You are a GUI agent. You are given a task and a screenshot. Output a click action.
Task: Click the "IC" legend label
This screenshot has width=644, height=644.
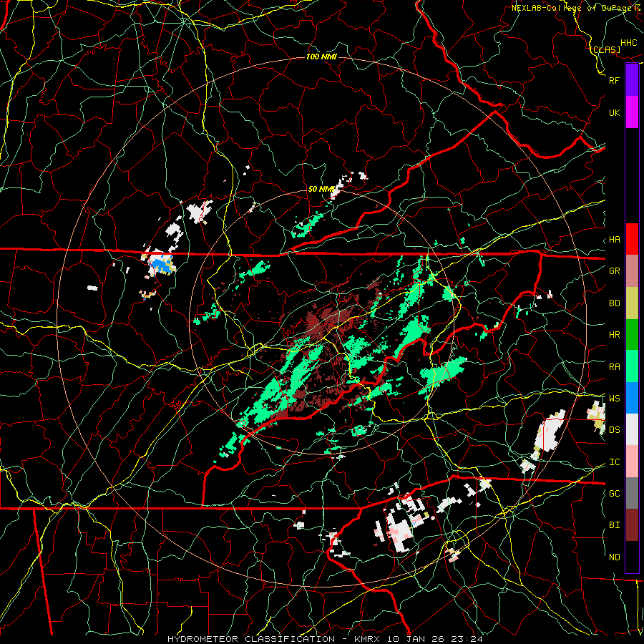pyautogui.click(x=614, y=462)
